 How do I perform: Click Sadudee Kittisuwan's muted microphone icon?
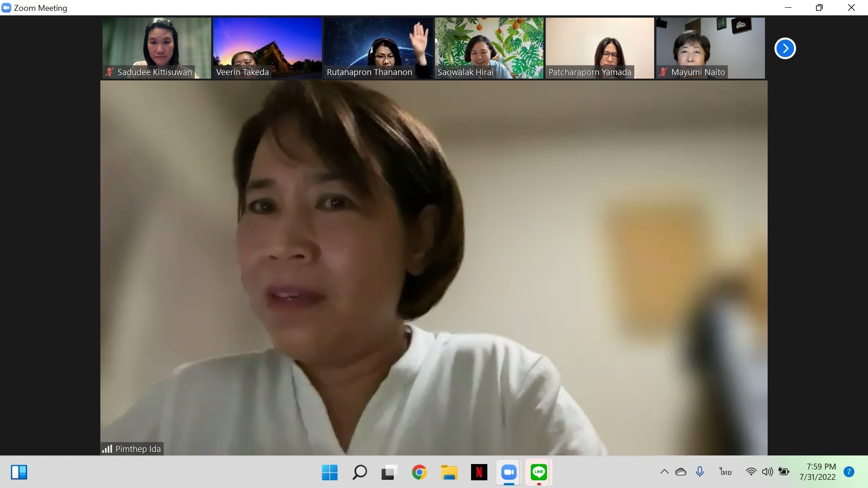coord(109,72)
